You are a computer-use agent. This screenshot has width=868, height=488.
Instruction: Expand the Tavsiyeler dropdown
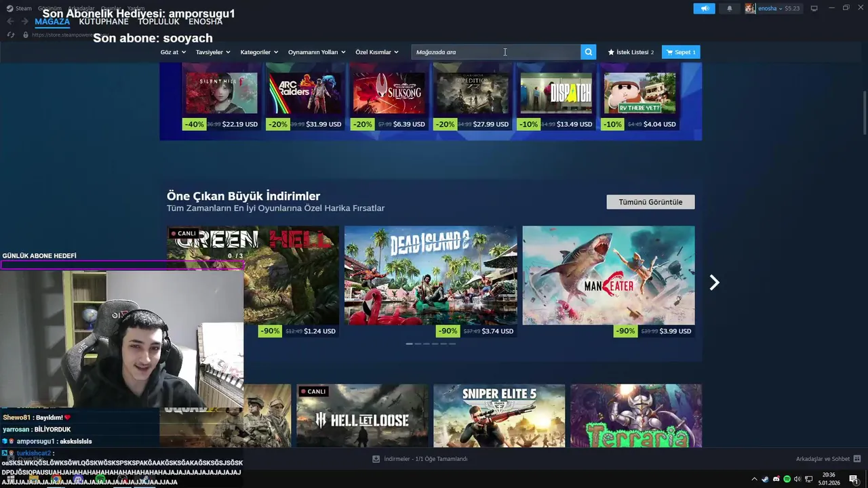[x=213, y=52]
